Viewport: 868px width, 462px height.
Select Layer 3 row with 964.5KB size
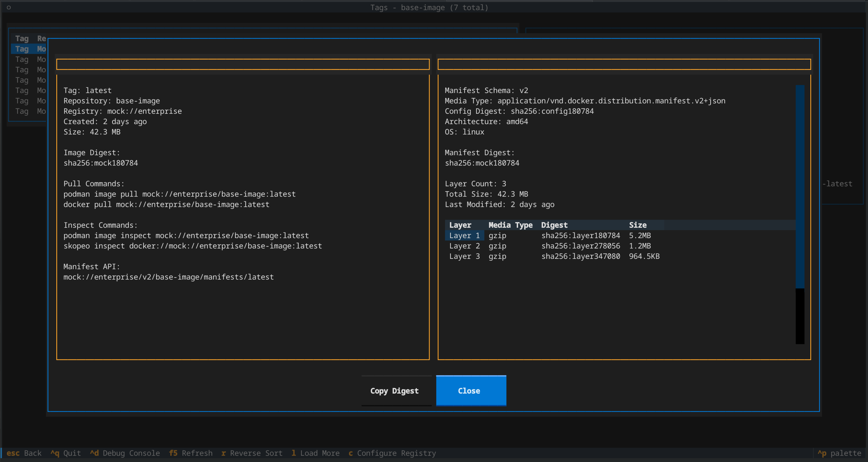click(x=553, y=257)
